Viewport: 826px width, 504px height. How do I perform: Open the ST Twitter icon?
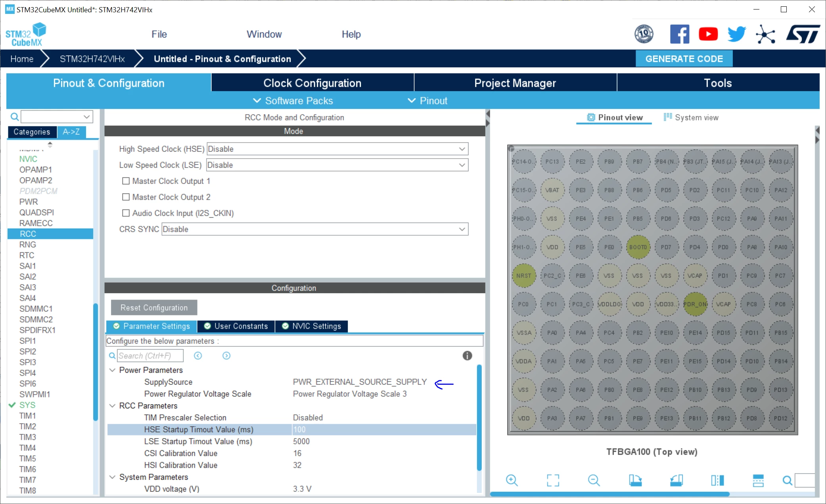(737, 34)
